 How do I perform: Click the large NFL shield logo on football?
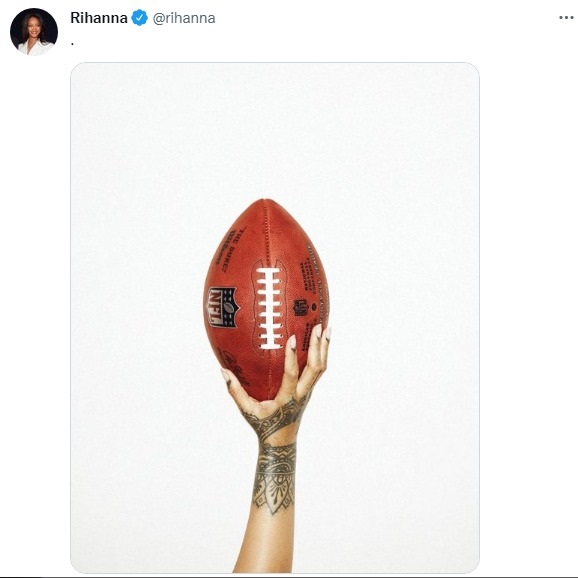coord(223,307)
